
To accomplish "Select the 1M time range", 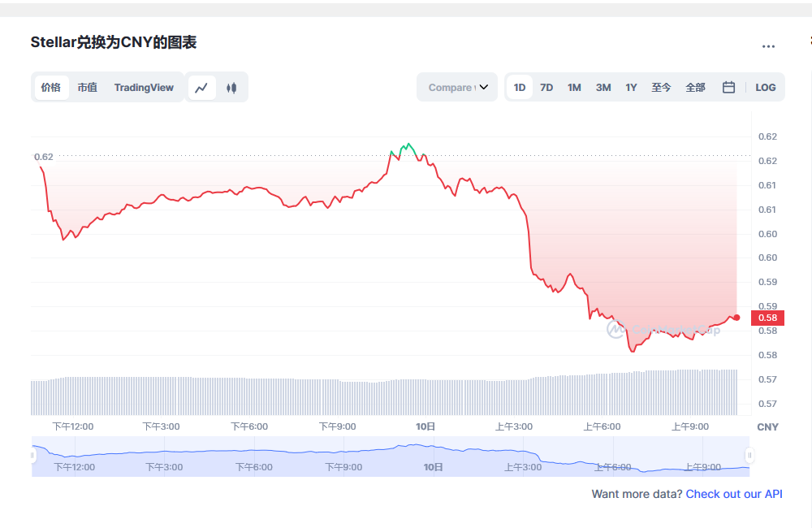I will coord(574,88).
